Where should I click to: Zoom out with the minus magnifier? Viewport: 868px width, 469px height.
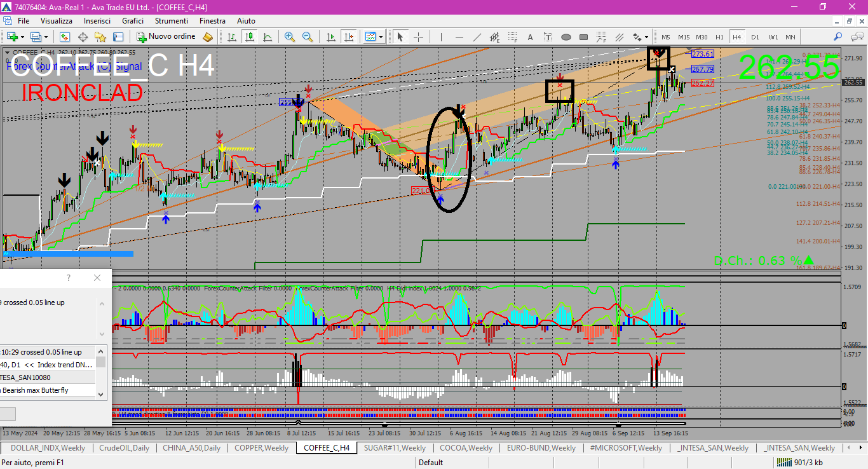(308, 37)
